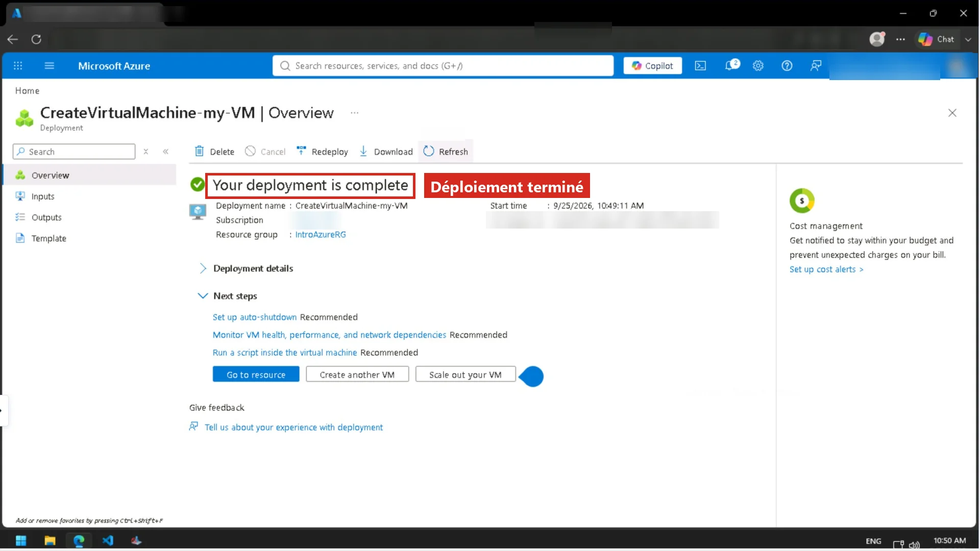Open Visual Studio Code from the taskbar
The width and height of the screenshot is (980, 551).
[108, 540]
